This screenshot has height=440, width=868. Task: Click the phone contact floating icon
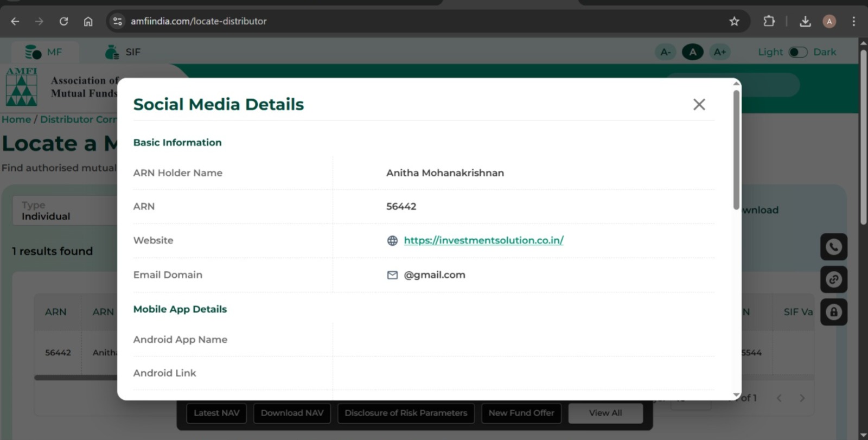834,247
